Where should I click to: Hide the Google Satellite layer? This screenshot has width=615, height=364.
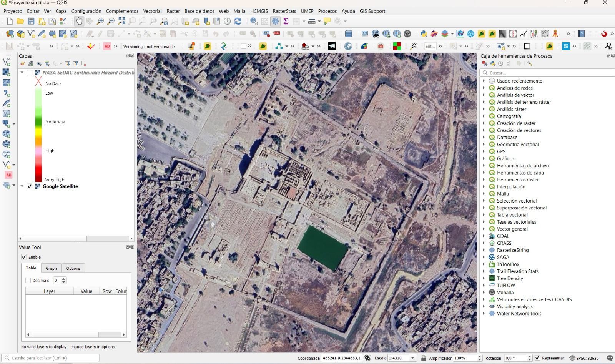(30, 186)
